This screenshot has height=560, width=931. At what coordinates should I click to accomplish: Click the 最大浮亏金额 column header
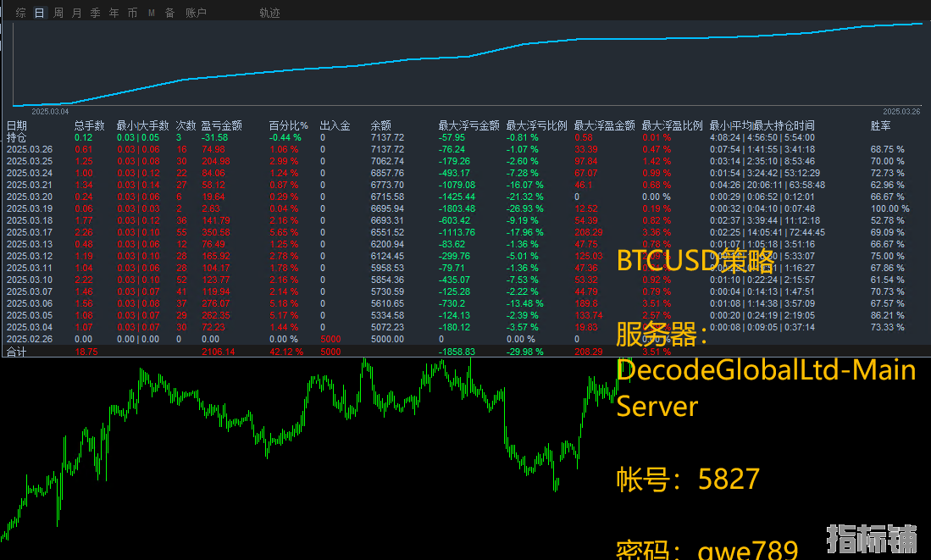pyautogui.click(x=469, y=125)
